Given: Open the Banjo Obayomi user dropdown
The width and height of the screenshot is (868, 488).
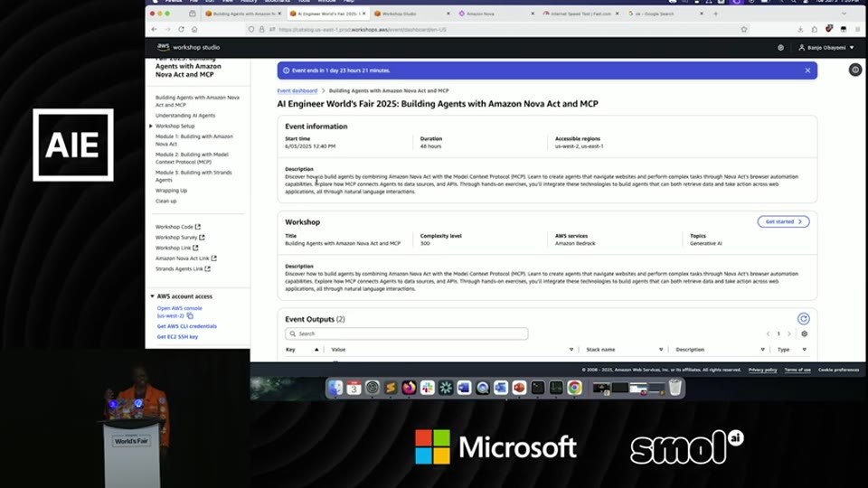Looking at the screenshot, I should [826, 48].
